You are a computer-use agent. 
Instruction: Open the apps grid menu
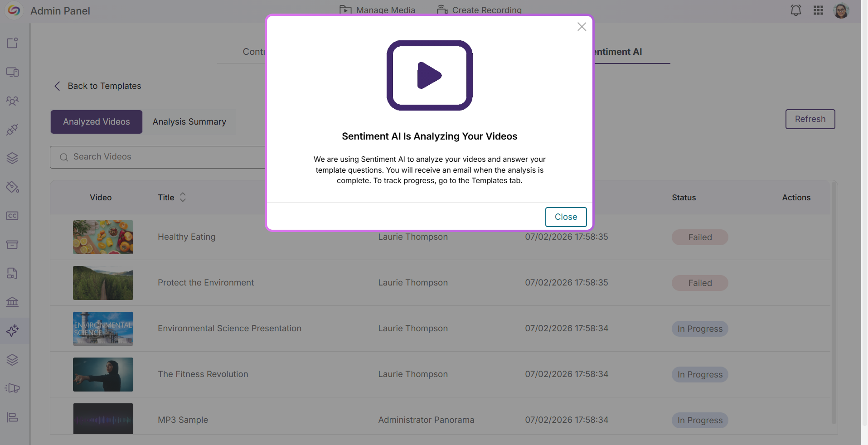(818, 10)
